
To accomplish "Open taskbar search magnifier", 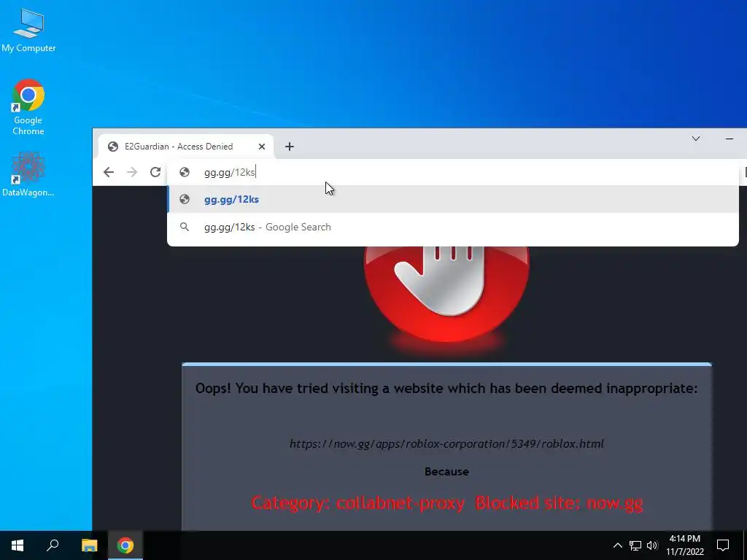I will coord(53,545).
